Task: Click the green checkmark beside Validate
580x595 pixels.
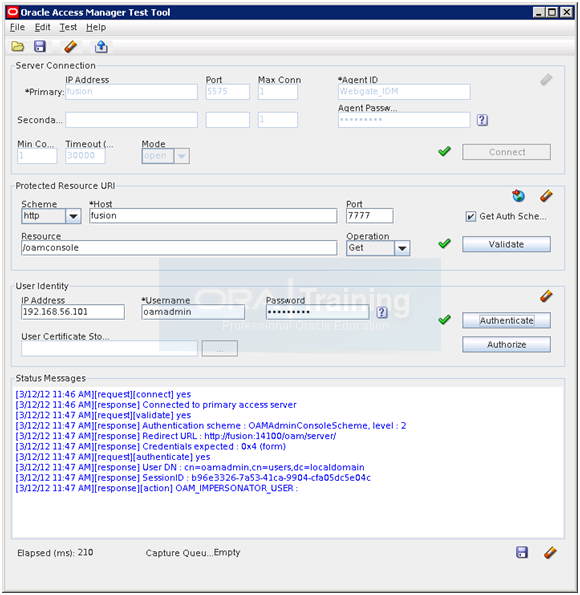Action: pos(444,243)
